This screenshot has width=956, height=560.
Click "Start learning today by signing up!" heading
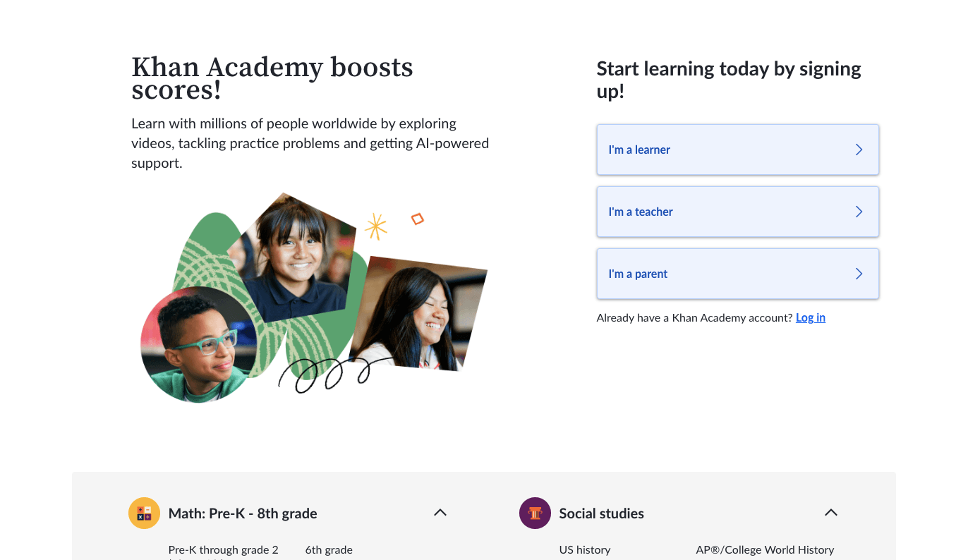point(729,80)
